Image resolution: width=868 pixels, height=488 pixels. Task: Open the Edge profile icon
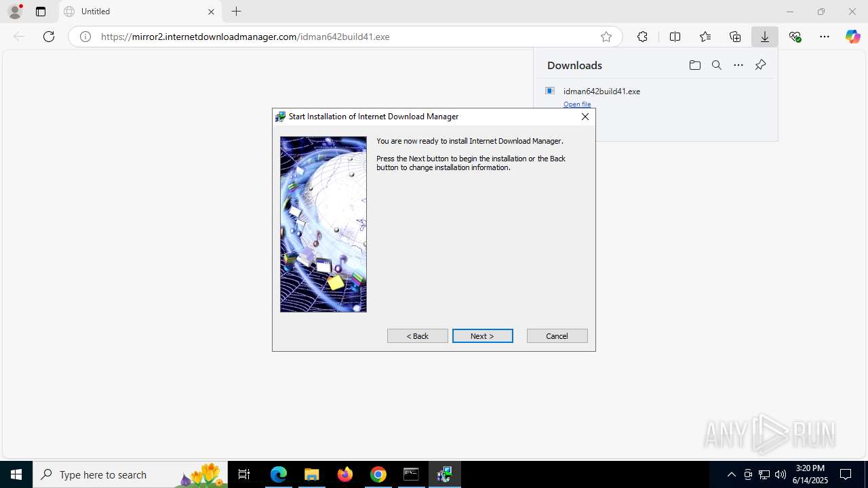15,11
